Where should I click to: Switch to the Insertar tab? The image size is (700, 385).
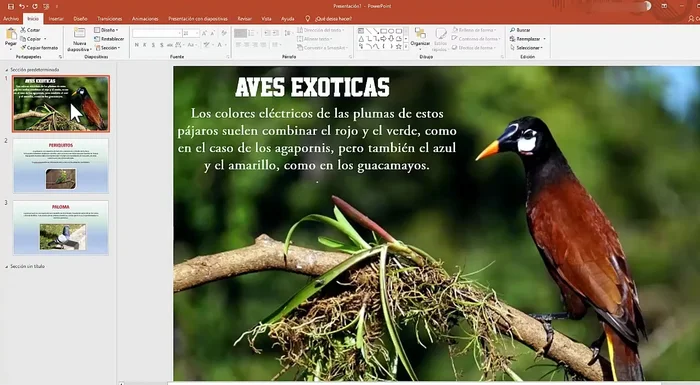pos(56,19)
